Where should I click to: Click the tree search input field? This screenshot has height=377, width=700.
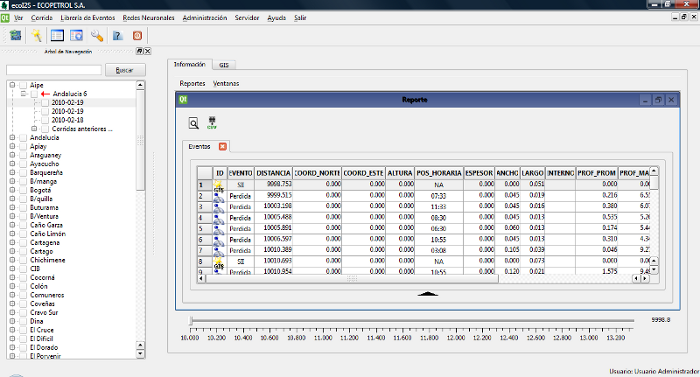(54, 70)
